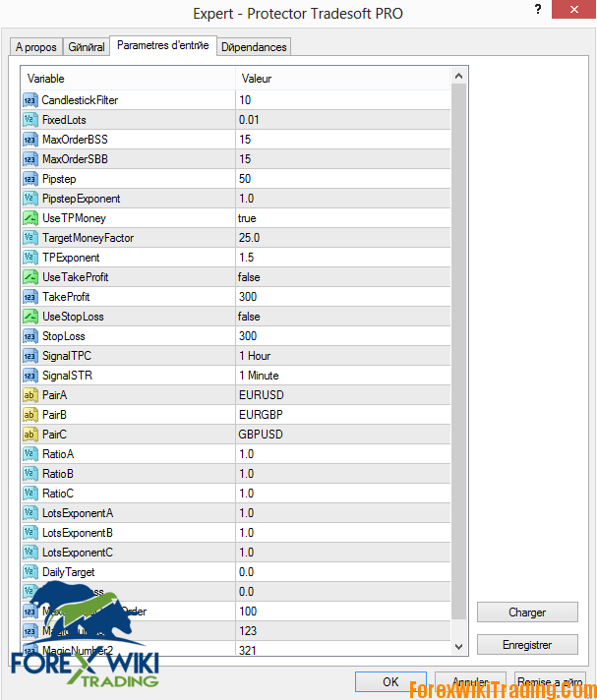Viewport: 597px width, 700px height.
Task: Click the string icon beside PairC
Action: pyautogui.click(x=30, y=435)
